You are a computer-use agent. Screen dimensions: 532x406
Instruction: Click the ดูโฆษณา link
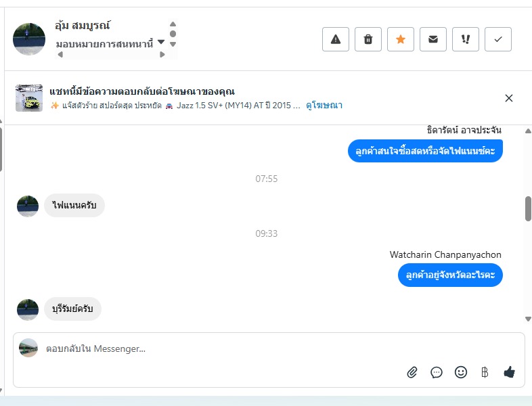coord(324,106)
